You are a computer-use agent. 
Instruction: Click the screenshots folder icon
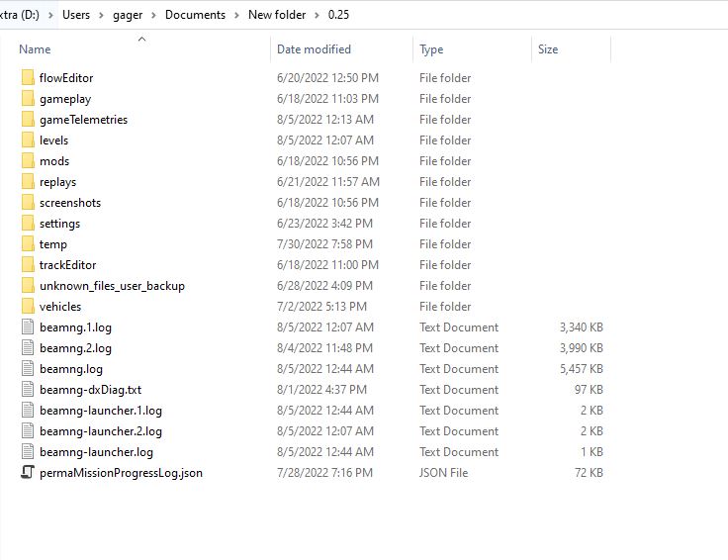(28, 203)
